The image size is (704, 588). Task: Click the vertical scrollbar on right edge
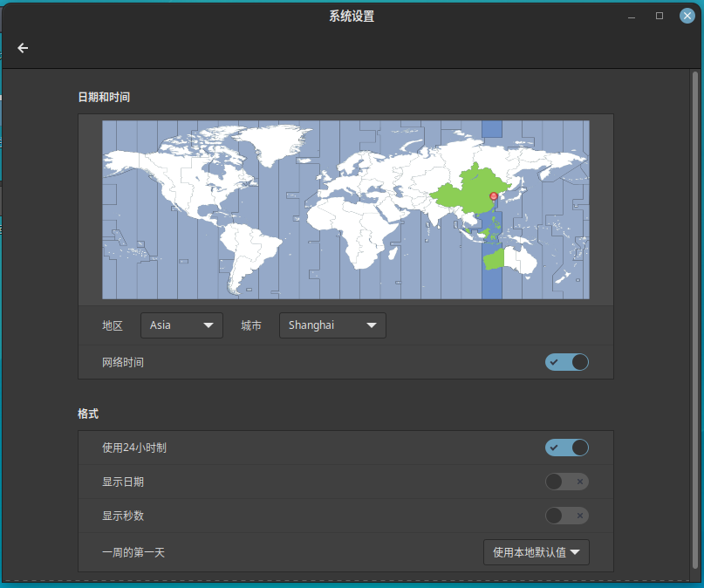pos(696,262)
